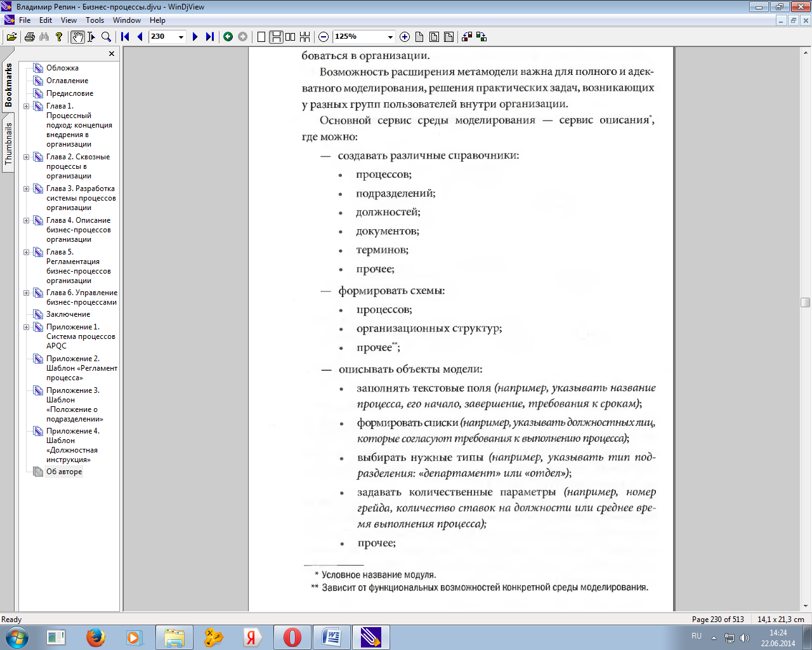Go to last page
The width and height of the screenshot is (812, 650).
click(209, 37)
